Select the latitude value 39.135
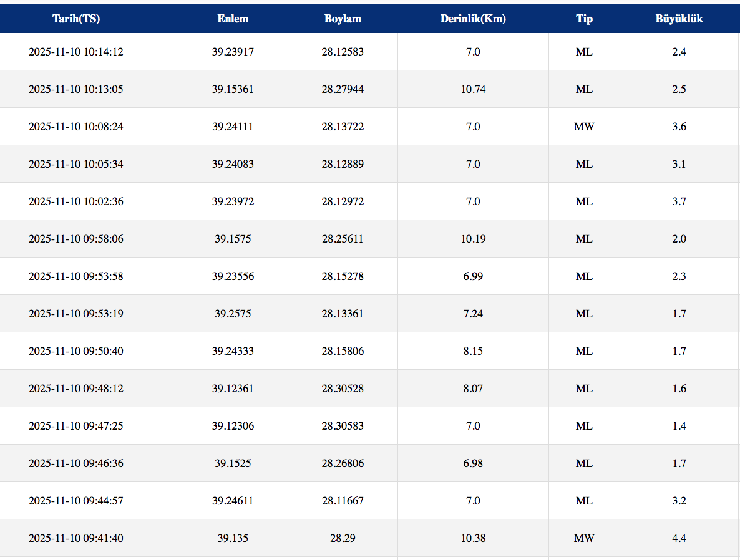The width and height of the screenshot is (740, 560). 233,538
